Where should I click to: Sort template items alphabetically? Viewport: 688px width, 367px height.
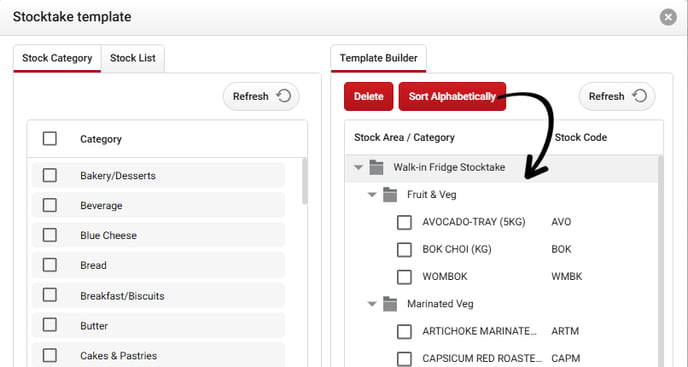click(452, 96)
